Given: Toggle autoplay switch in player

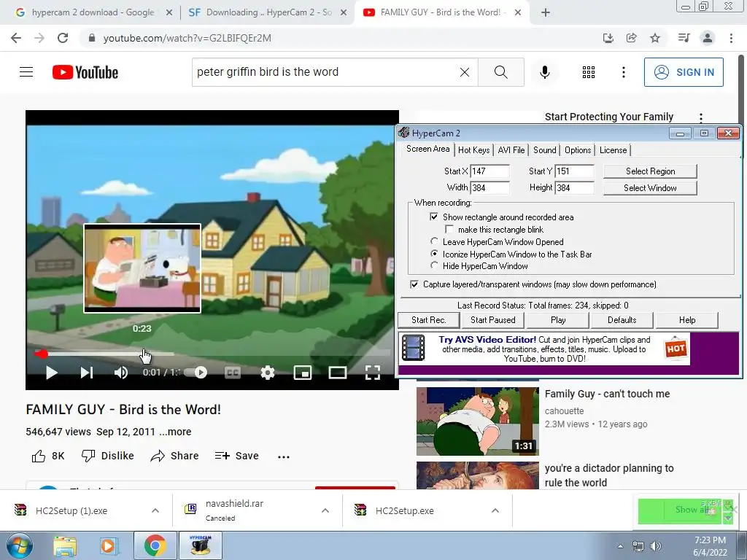Looking at the screenshot, I should (196, 373).
